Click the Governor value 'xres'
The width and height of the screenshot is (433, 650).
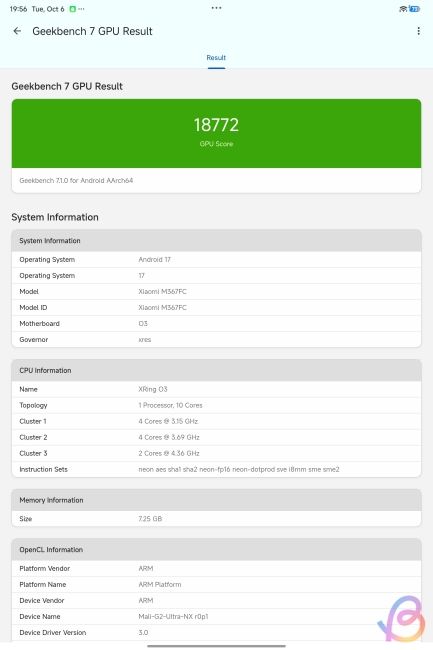point(145,340)
